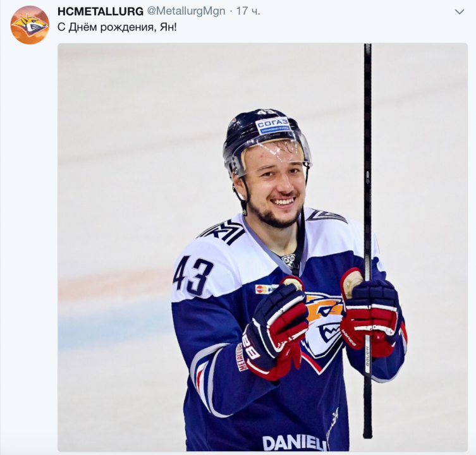This screenshot has width=476, height=455.
Task: Open the tweet's 17 ч. timestamp
Action: click(248, 11)
